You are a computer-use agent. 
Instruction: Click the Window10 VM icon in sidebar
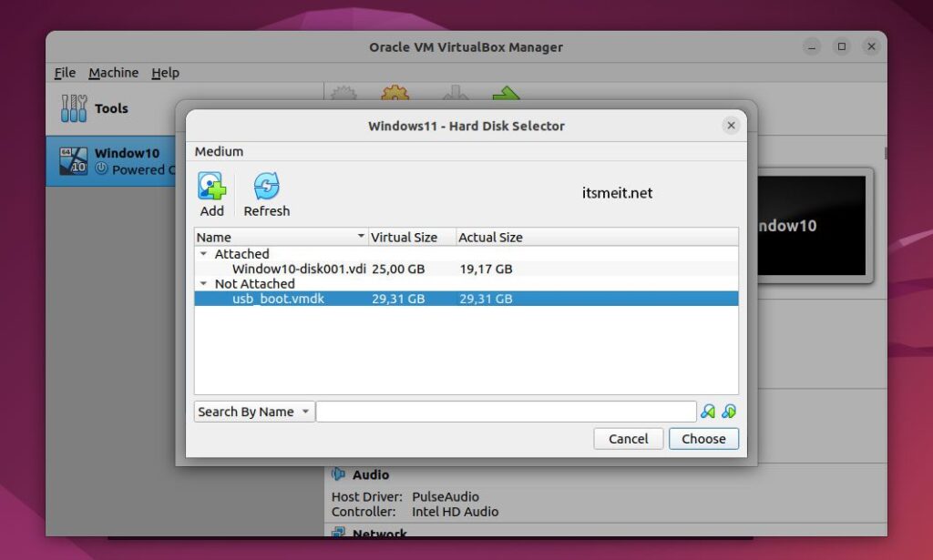(72, 160)
